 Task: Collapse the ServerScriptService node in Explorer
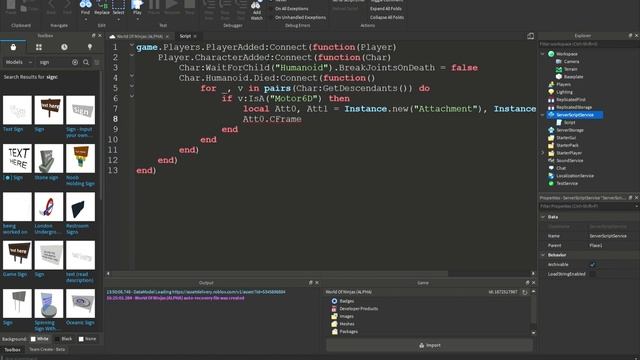tap(542, 115)
